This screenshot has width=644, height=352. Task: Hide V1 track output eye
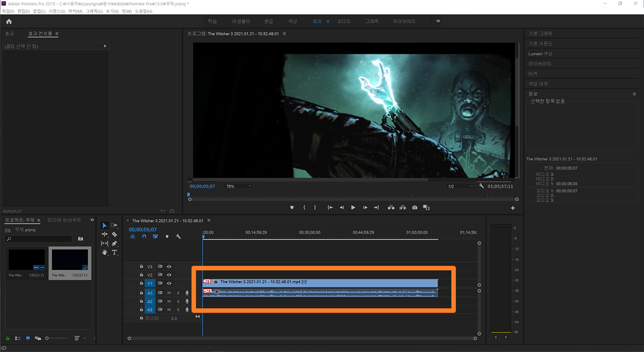169,284
